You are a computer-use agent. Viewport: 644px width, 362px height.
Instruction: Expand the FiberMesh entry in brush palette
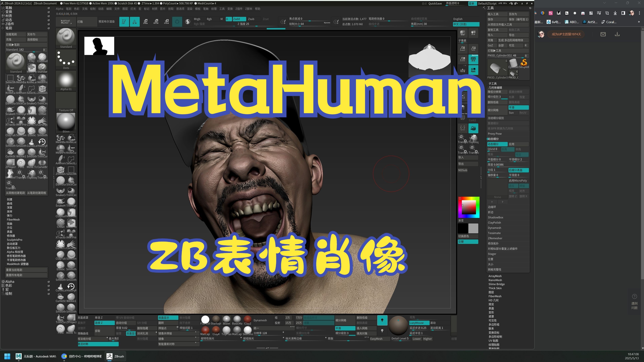(13, 219)
